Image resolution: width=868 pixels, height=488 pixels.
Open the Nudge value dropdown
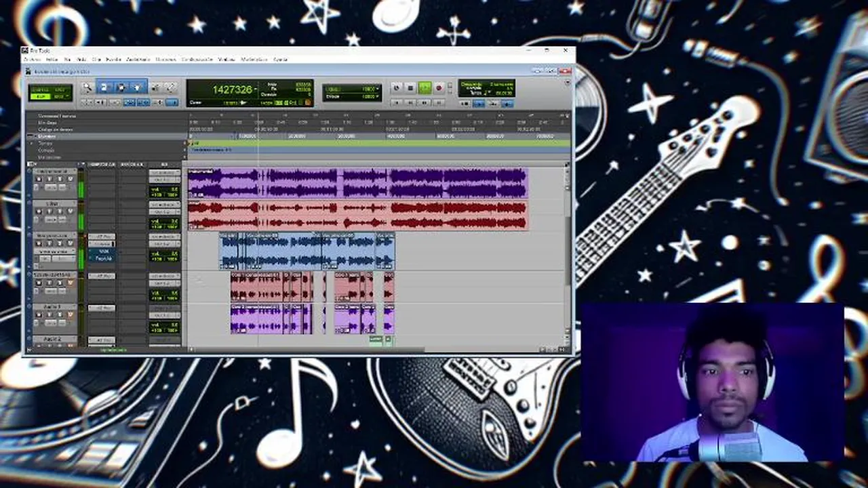coord(378,96)
